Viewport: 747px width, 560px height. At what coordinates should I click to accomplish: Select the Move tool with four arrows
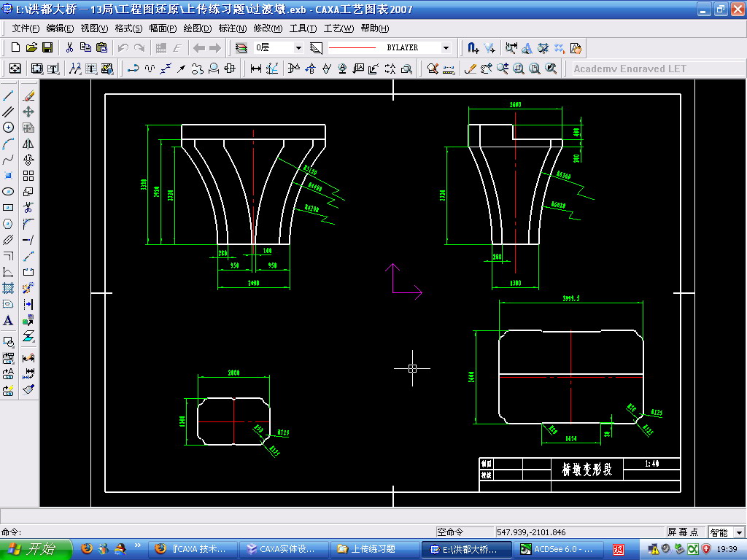(x=28, y=112)
